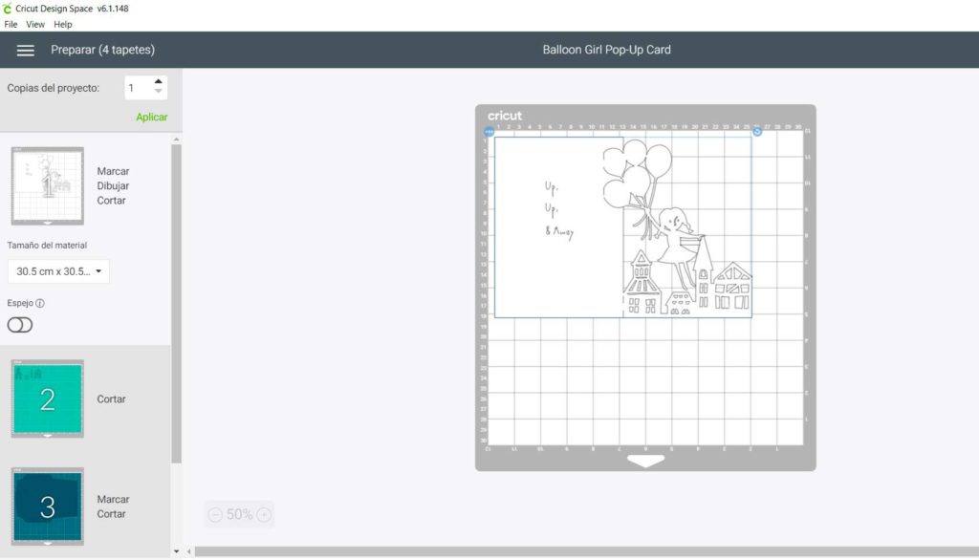Increase project copies with up arrow
This screenshot has height=560, width=979.
tap(158, 82)
